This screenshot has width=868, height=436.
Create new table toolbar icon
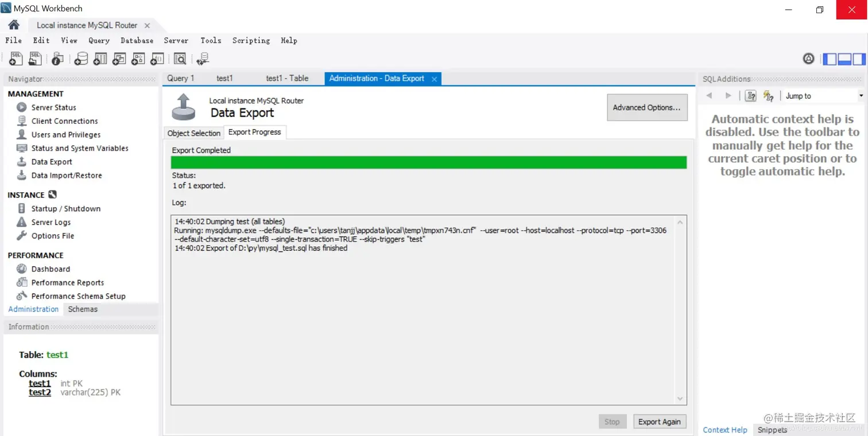pos(100,59)
